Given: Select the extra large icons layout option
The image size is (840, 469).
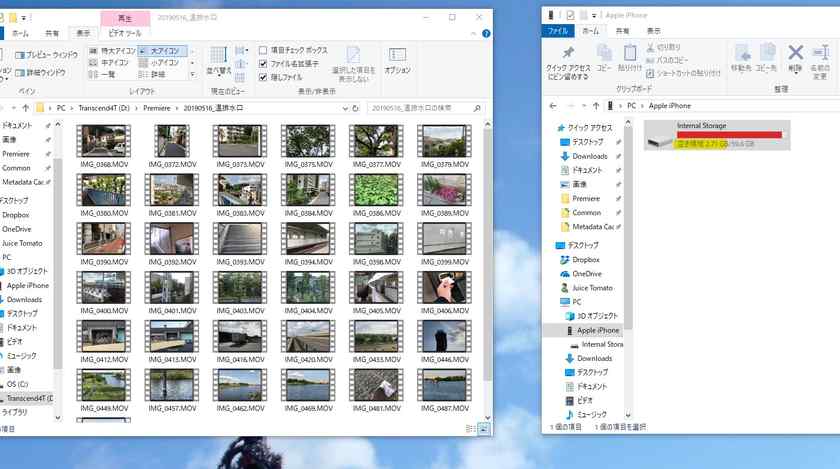Looking at the screenshot, I should click(x=112, y=51).
